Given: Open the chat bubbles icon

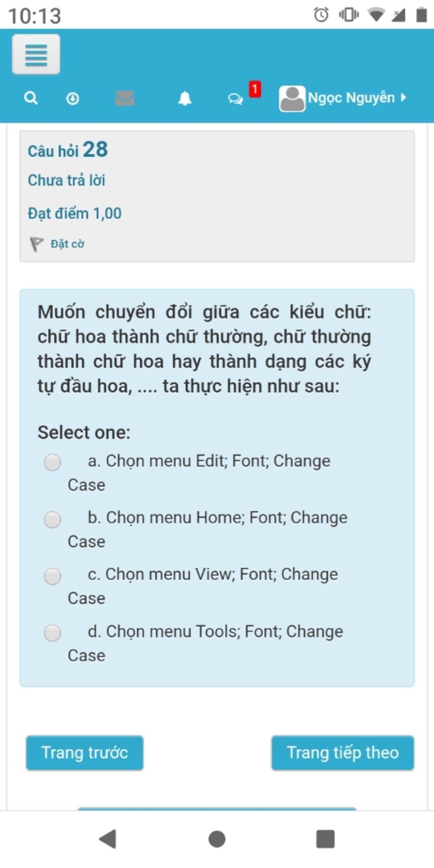Looking at the screenshot, I should (235, 99).
